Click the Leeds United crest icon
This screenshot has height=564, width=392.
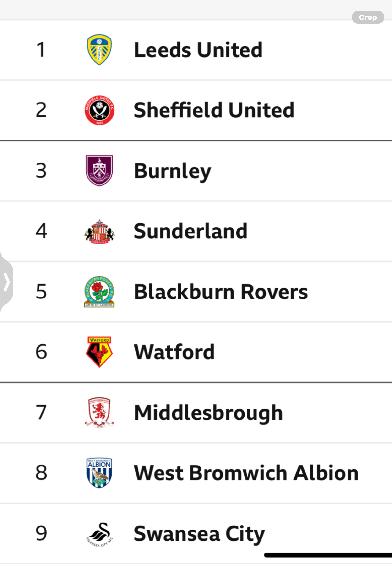point(99,50)
